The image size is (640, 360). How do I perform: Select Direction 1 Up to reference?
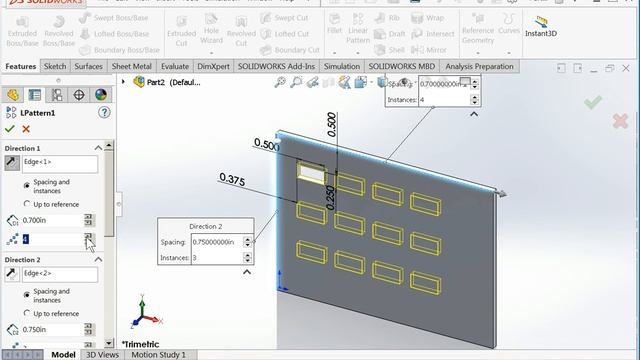pos(27,204)
